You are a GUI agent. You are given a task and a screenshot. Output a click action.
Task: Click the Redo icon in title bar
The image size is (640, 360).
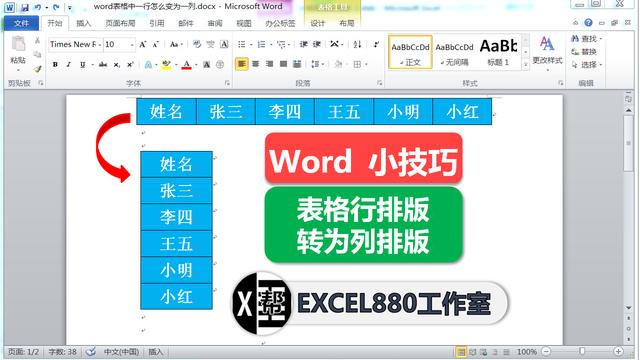point(56,7)
